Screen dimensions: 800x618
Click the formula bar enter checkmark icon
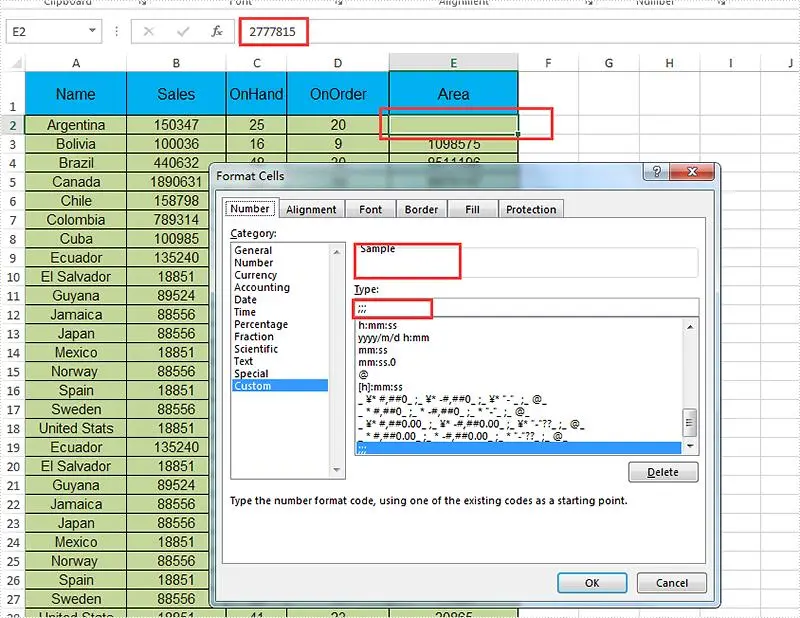tap(183, 32)
